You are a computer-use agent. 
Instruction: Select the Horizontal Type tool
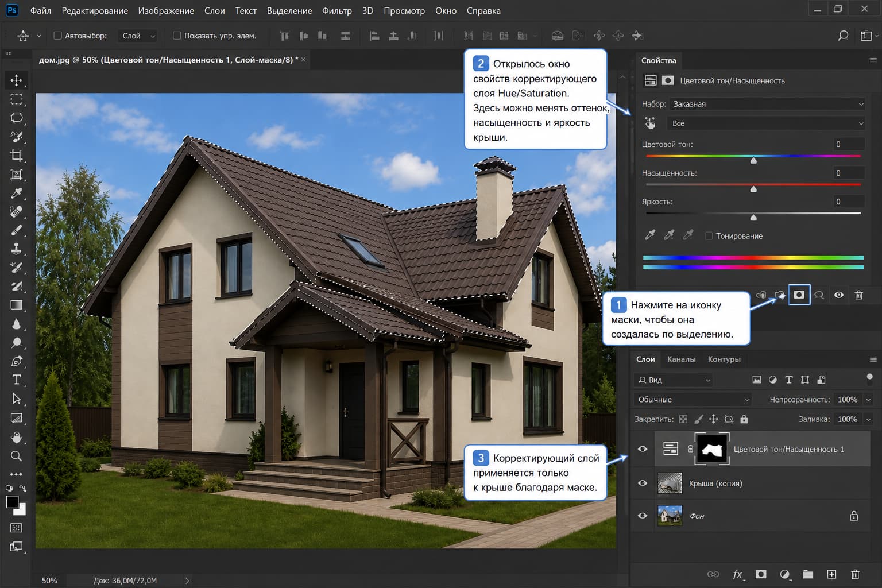coord(16,380)
